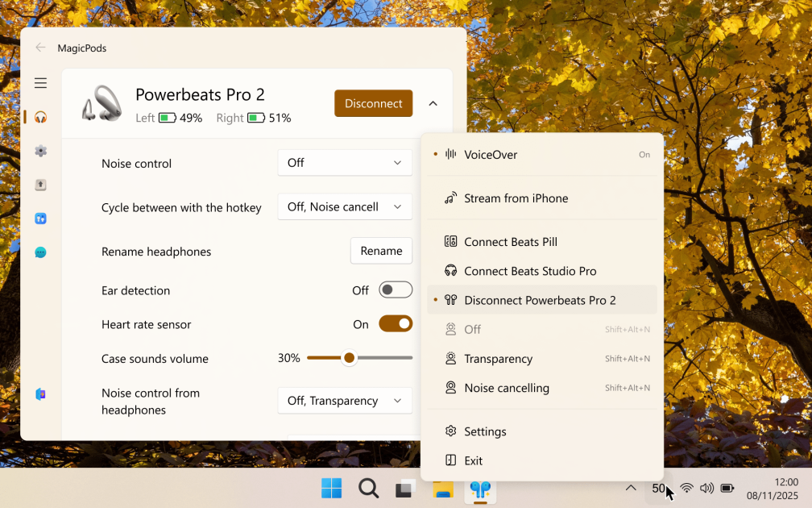
Task: Adjust the Case sounds volume slider
Action: coord(359,358)
